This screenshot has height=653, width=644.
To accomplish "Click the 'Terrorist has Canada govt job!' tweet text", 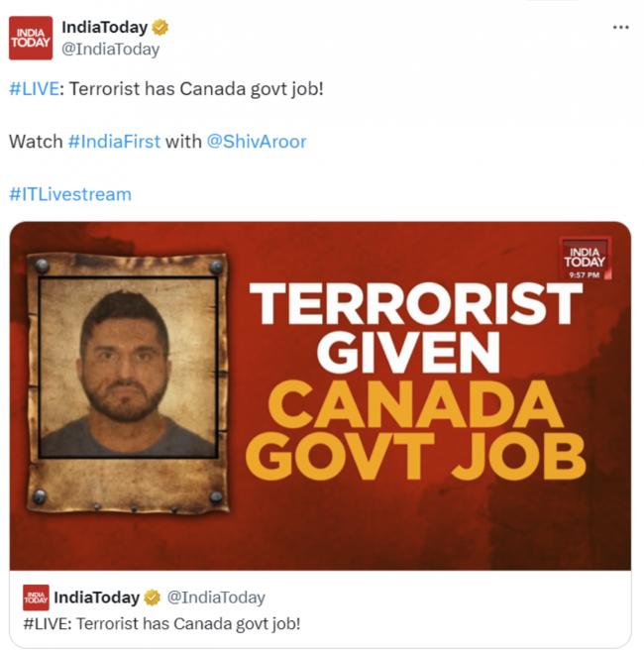I will click(196, 89).
